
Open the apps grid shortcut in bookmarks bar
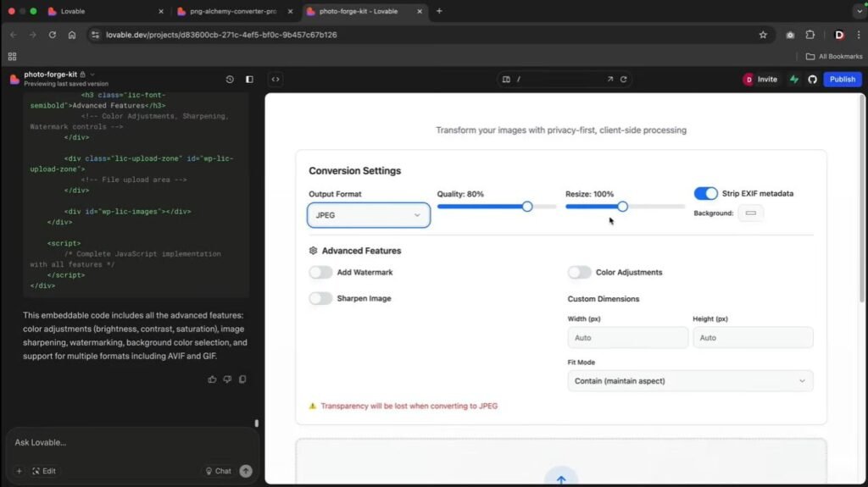12,57
